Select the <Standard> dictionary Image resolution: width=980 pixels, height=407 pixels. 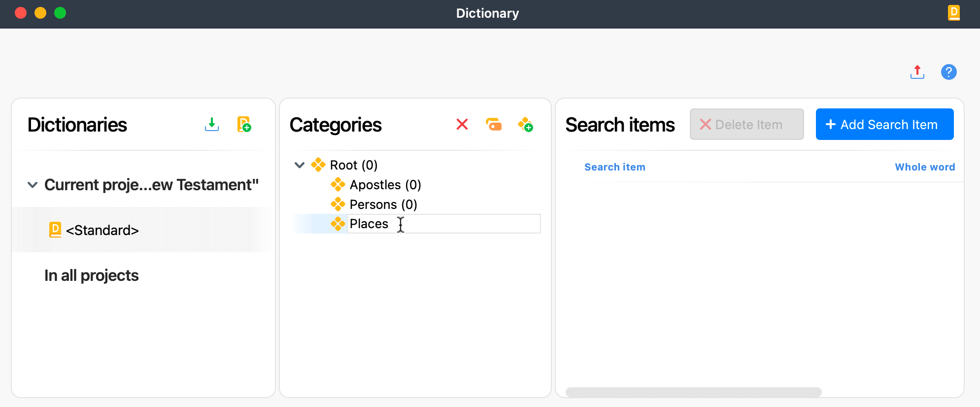(x=102, y=230)
